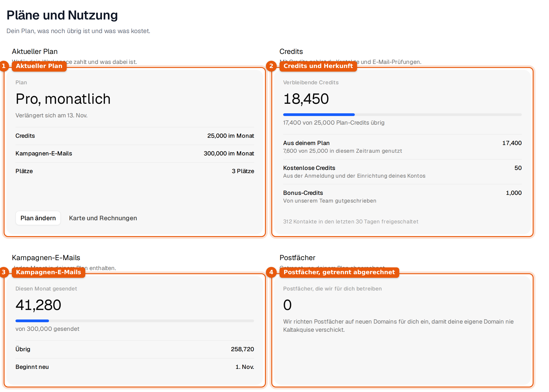Click "Postfächer, die wir für dich betreiben"

click(332, 289)
